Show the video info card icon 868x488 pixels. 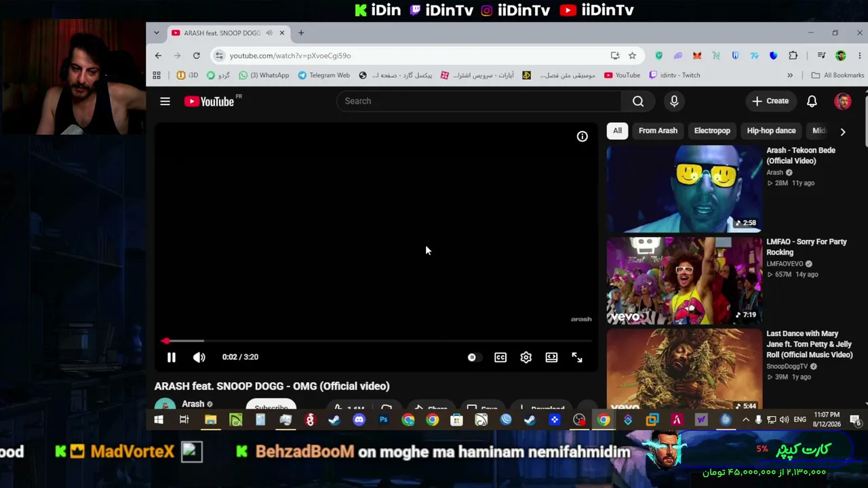[582, 136]
